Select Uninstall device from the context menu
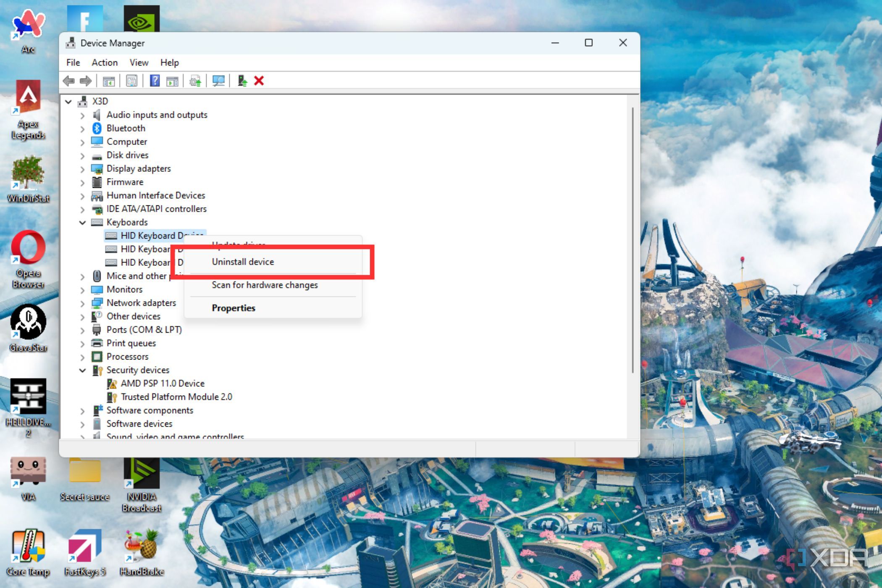The width and height of the screenshot is (882, 588). (243, 261)
